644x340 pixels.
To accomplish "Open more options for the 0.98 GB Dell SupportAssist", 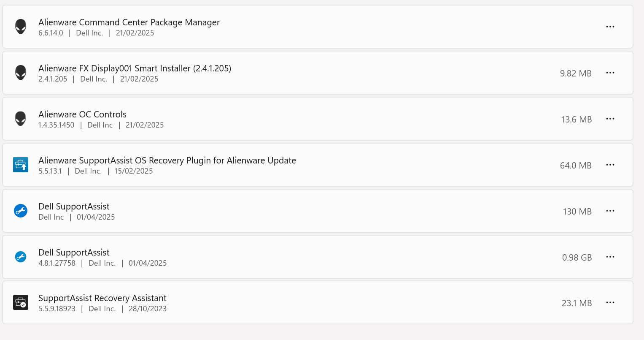I will 610,257.
